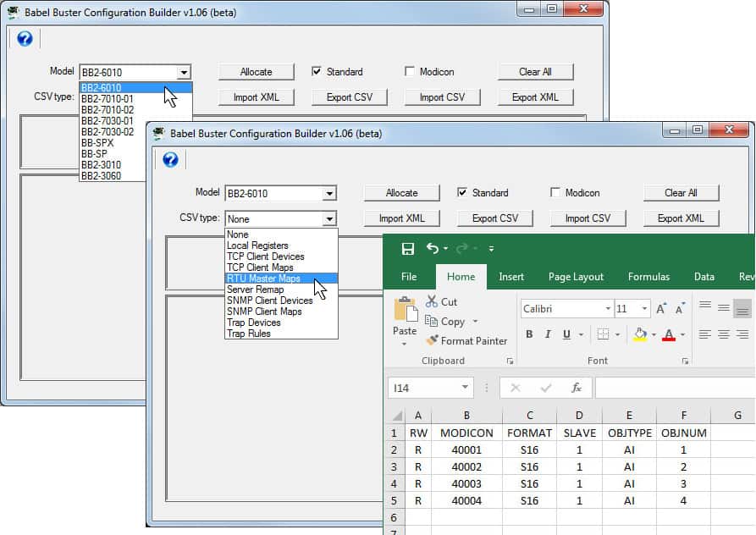Click the Allocate button
756x535 pixels.
tap(401, 193)
